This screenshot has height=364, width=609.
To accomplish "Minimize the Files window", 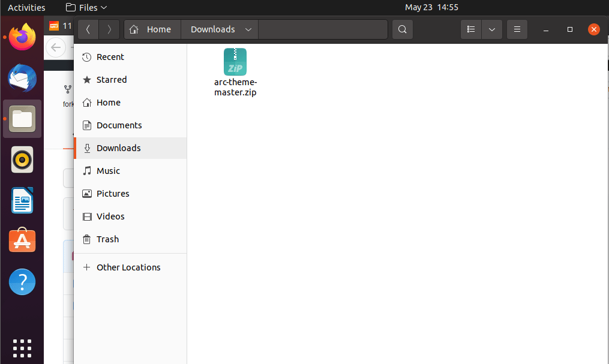I will click(545, 29).
